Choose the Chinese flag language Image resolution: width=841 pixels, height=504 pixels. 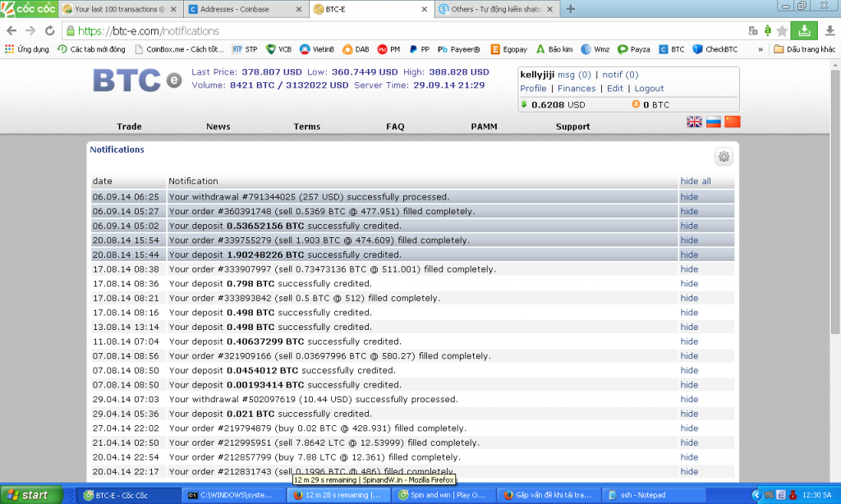coord(732,122)
